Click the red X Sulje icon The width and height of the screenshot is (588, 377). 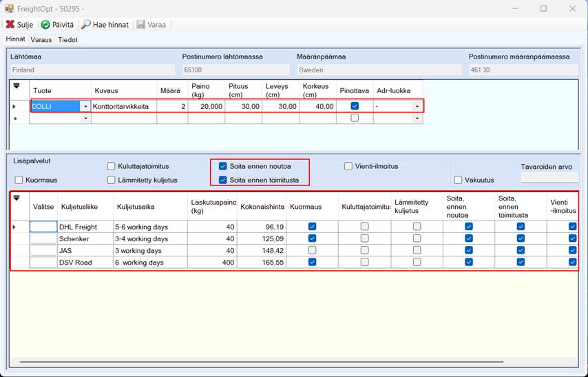point(10,24)
